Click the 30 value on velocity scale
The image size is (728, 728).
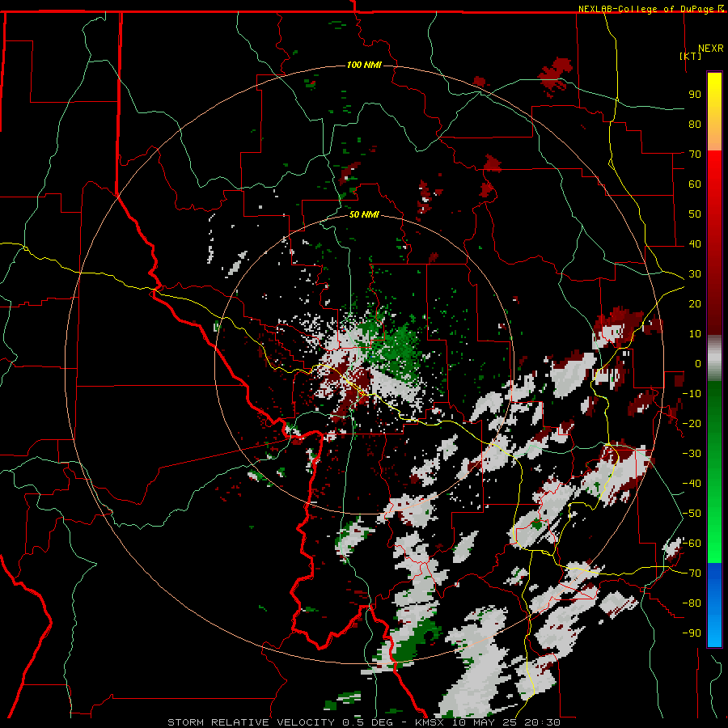pyautogui.click(x=695, y=274)
